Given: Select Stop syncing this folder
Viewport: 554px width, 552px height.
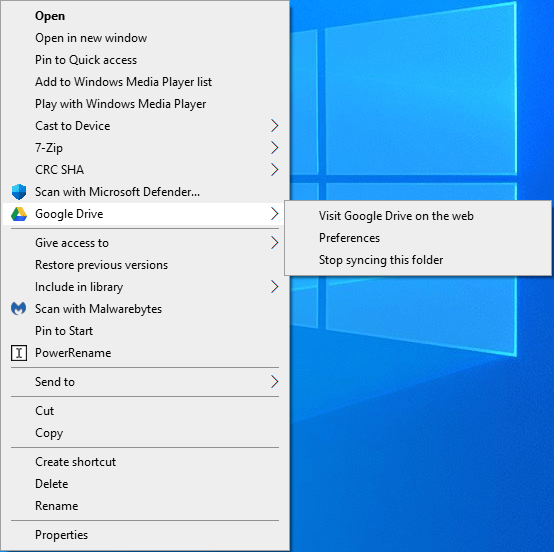Looking at the screenshot, I should pos(418,260).
